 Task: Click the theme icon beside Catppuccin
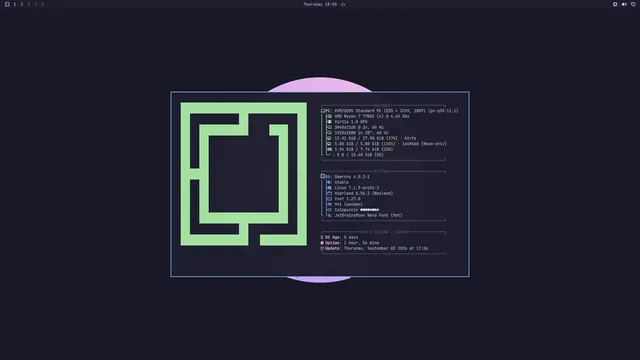[x=329, y=210]
